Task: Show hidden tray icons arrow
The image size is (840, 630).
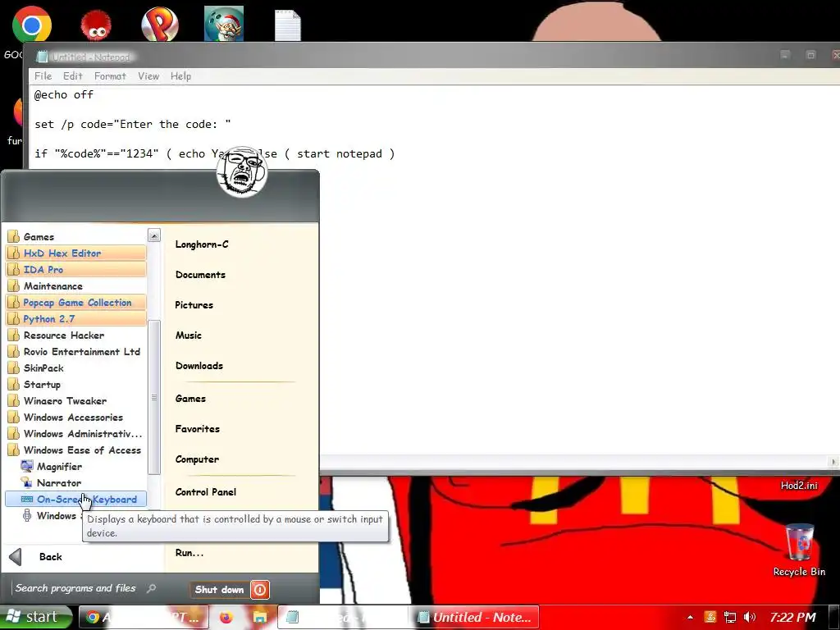Action: click(x=690, y=617)
